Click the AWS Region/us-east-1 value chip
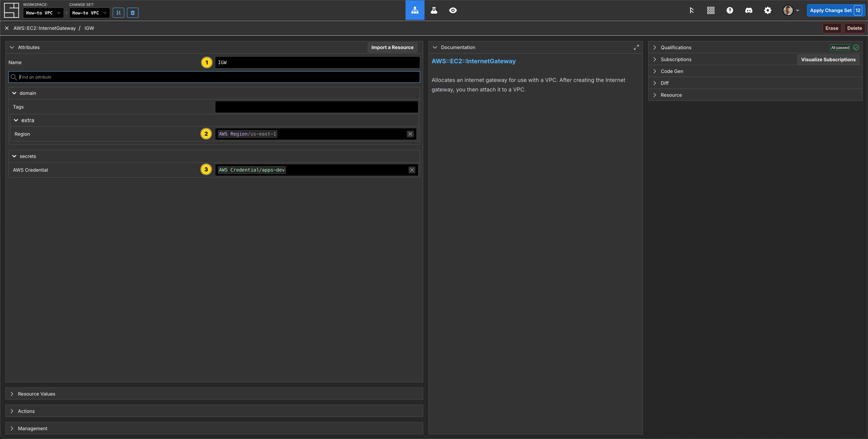Viewport: 868px width, 439px height. point(247,134)
